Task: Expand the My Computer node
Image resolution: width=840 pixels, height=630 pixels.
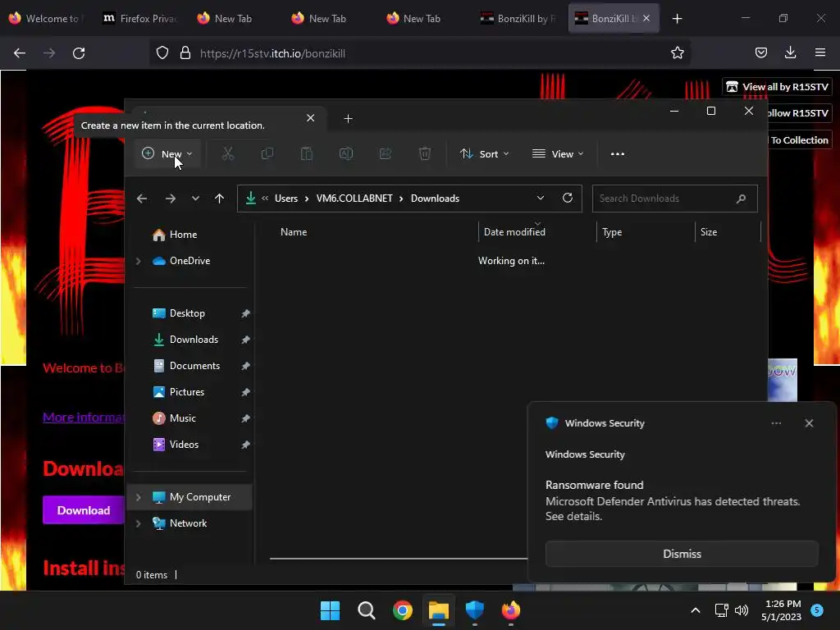Action: (x=138, y=497)
